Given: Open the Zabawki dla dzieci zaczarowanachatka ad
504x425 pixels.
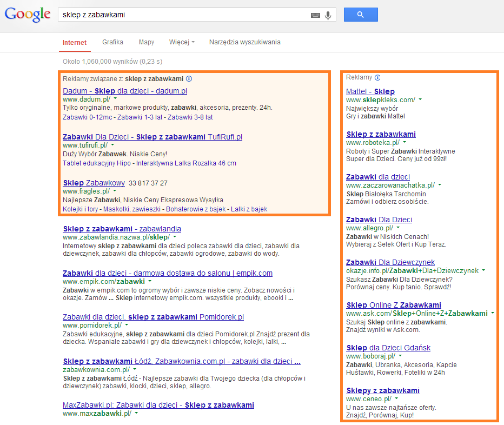Looking at the screenshot, I should coord(378,177).
